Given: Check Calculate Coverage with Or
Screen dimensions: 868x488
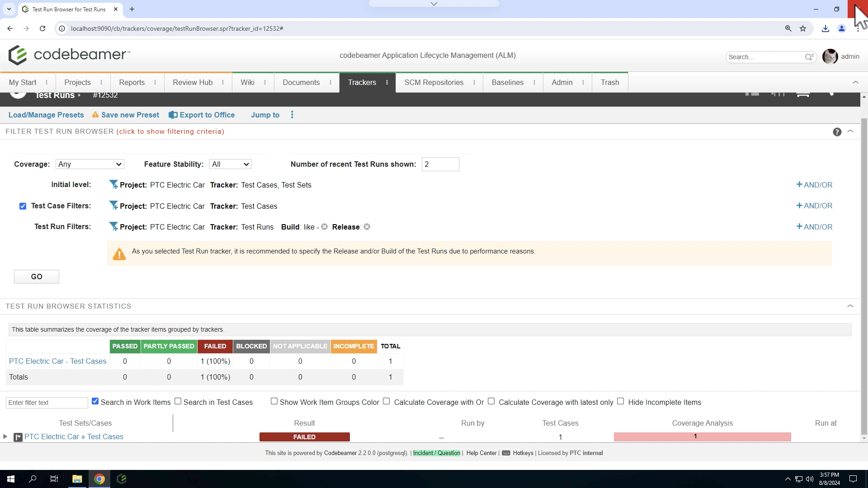Looking at the screenshot, I should pos(387,401).
